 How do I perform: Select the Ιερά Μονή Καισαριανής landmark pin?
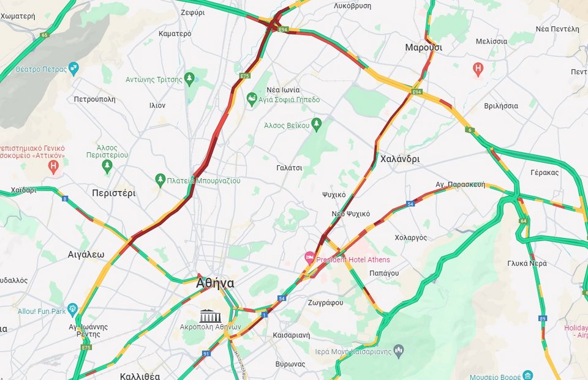399,351
